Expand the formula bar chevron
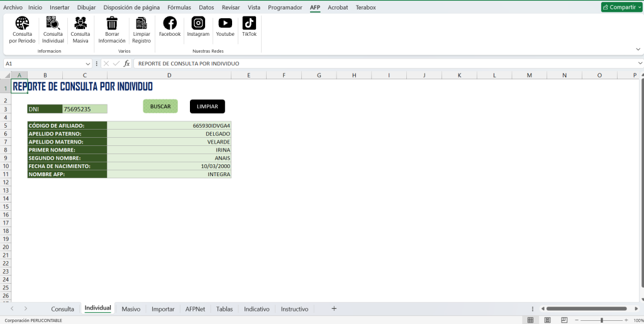 click(x=638, y=64)
